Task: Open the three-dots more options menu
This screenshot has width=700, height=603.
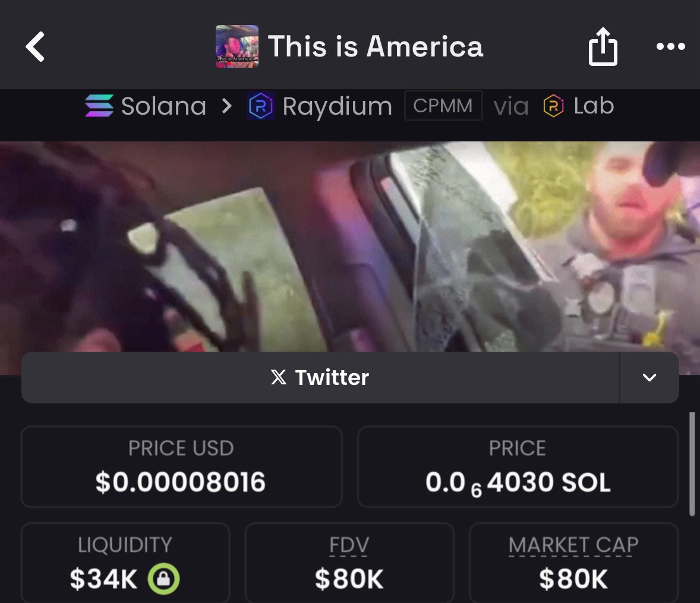Action: [x=670, y=46]
